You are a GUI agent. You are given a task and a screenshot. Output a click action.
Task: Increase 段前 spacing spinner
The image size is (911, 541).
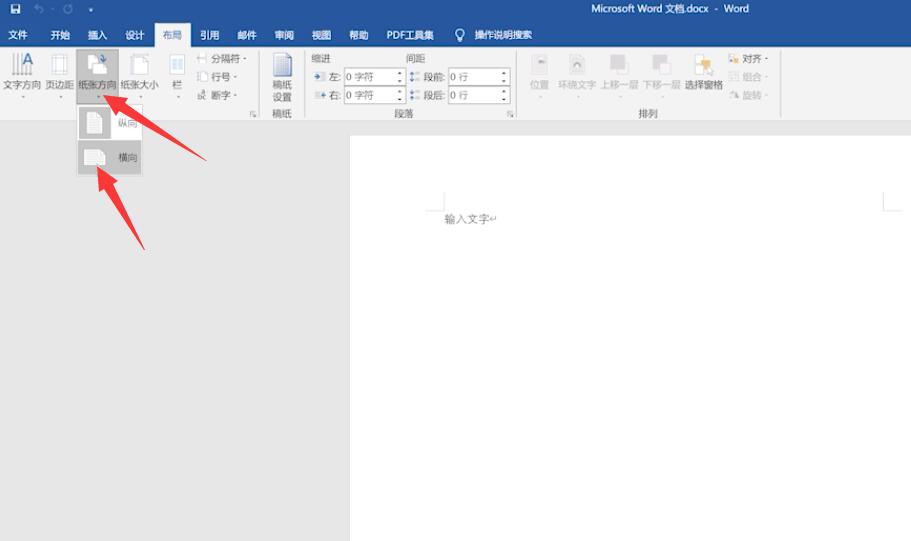(x=504, y=73)
